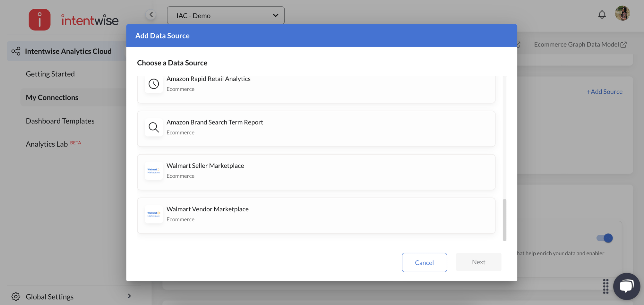The height and width of the screenshot is (305, 644).
Task: Click the Brand Search Term magnifier icon
Action: 154,127
